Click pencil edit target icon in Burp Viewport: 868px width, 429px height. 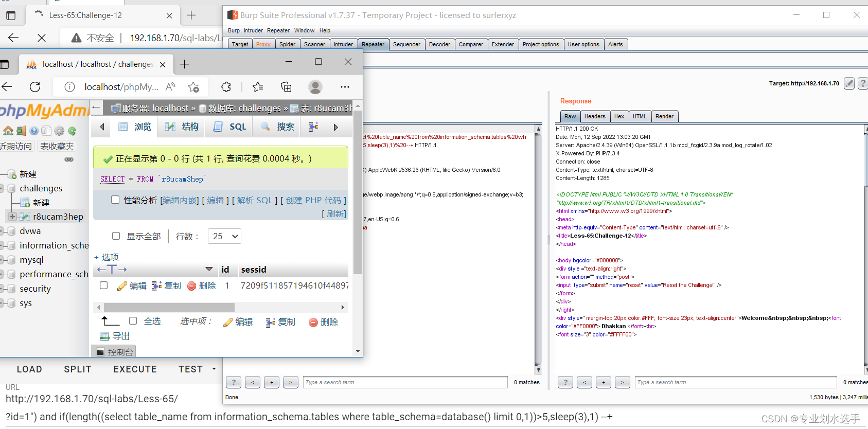[x=849, y=83]
